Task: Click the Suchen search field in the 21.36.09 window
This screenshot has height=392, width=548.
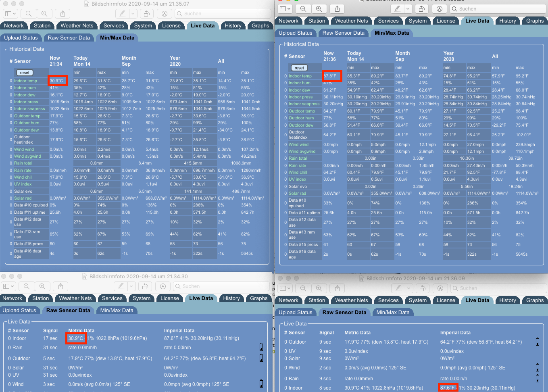Action: (499, 288)
